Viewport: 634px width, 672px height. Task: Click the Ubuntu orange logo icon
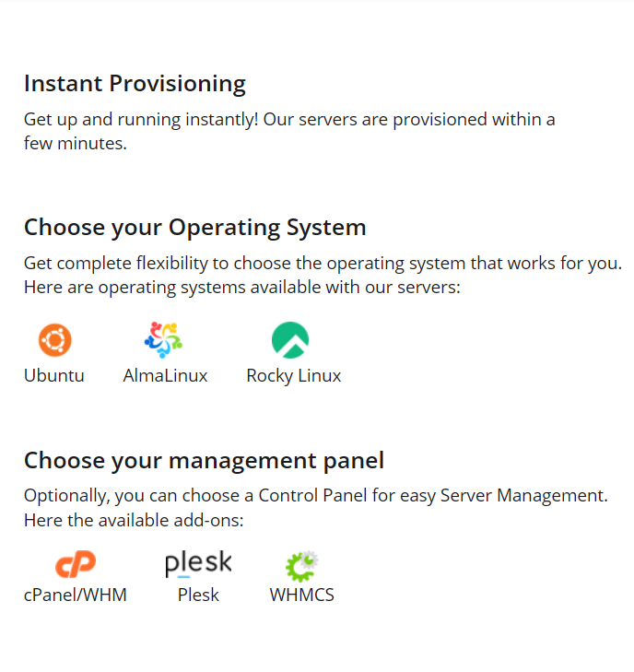(54, 340)
